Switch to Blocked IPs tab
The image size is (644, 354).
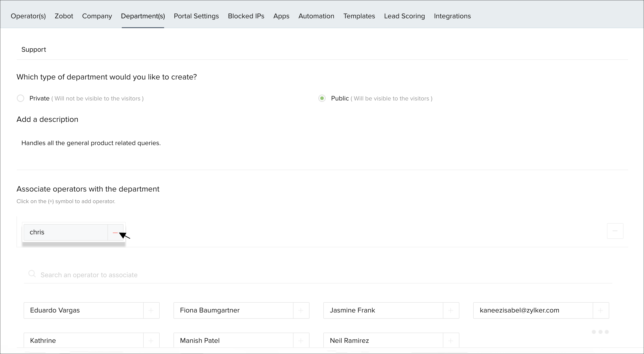[x=246, y=16]
